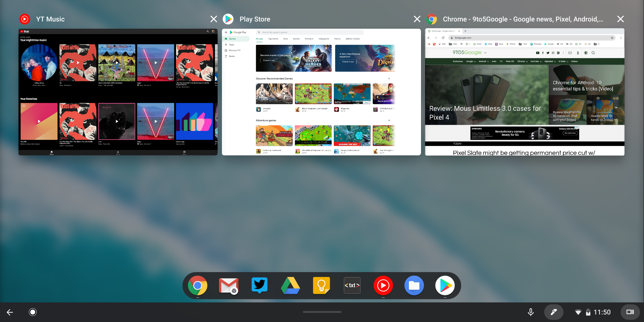Click the microphone icon in tray
This screenshot has width=644, height=322.
click(x=530, y=312)
